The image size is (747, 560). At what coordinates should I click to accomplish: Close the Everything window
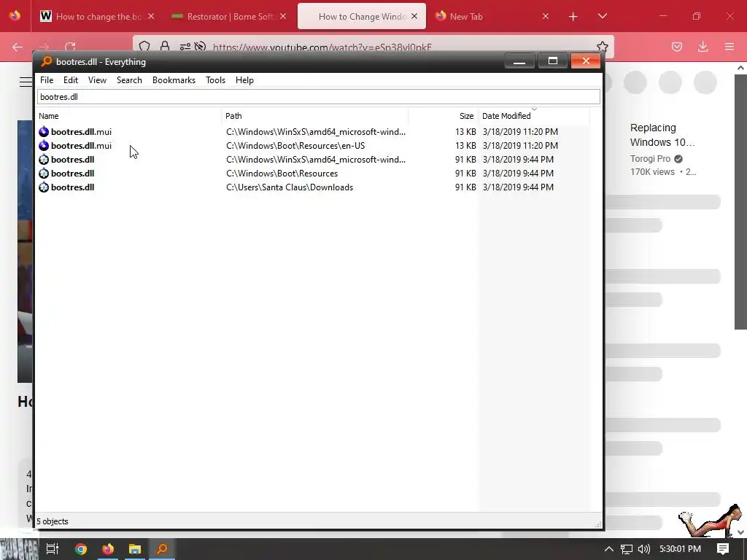coord(586,61)
